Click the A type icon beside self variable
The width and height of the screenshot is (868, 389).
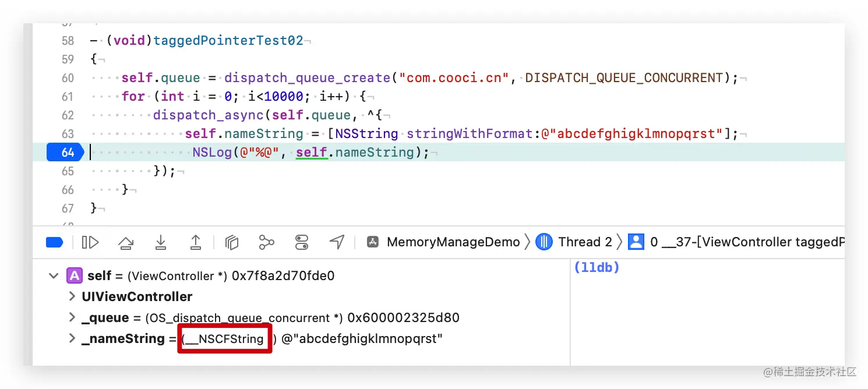tap(74, 275)
